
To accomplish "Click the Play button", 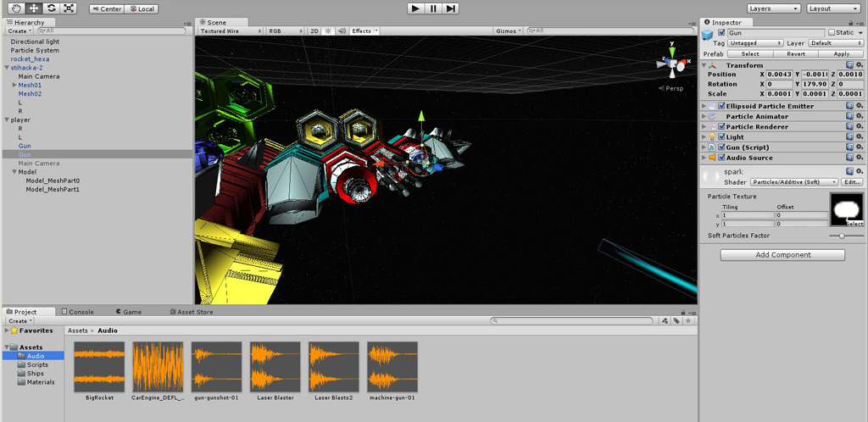I will click(x=415, y=8).
